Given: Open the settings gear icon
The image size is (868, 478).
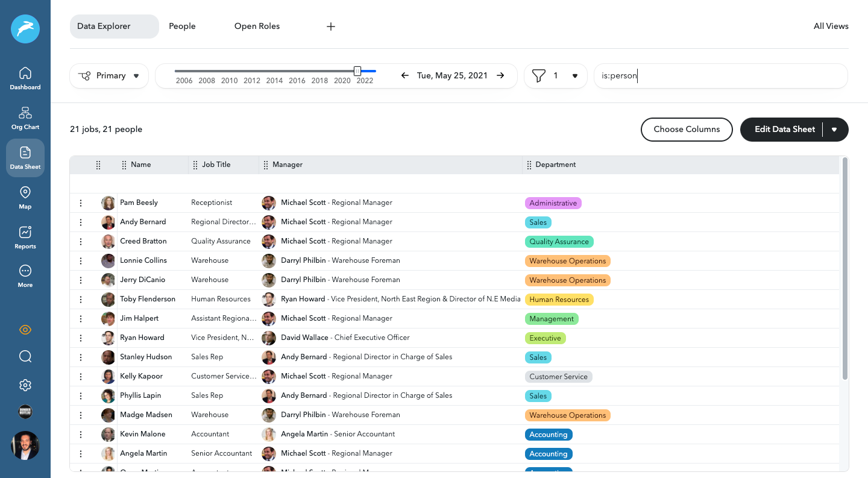Looking at the screenshot, I should click(25, 385).
